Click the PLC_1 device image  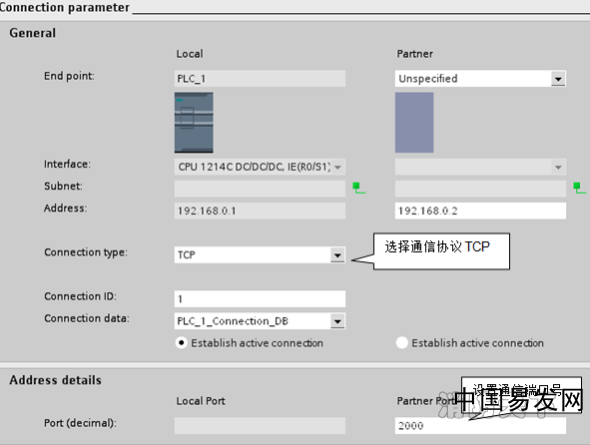click(x=194, y=123)
